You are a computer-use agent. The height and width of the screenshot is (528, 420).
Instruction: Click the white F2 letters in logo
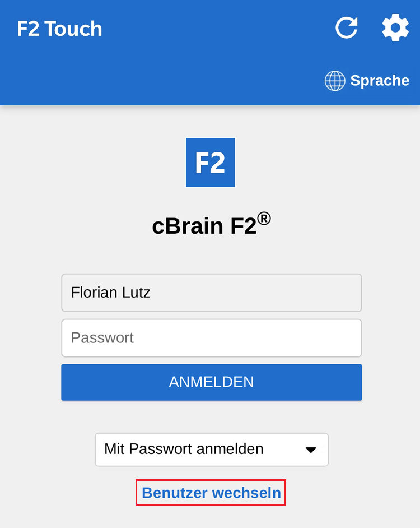coord(210,163)
